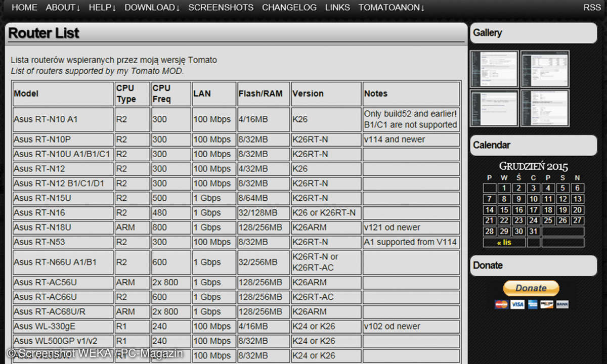
Task: Click the Asus RT-N53 model cell
Action: [63, 242]
